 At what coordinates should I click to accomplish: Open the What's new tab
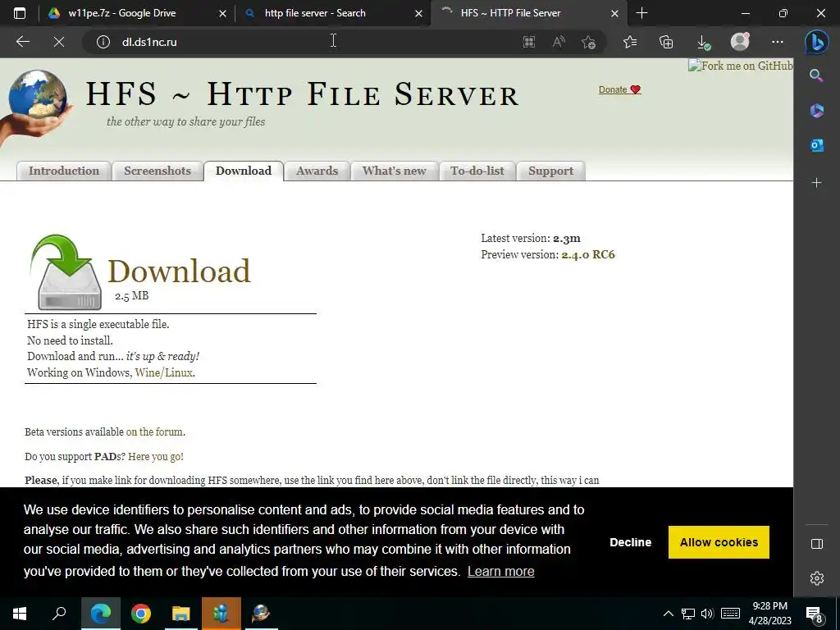click(395, 171)
